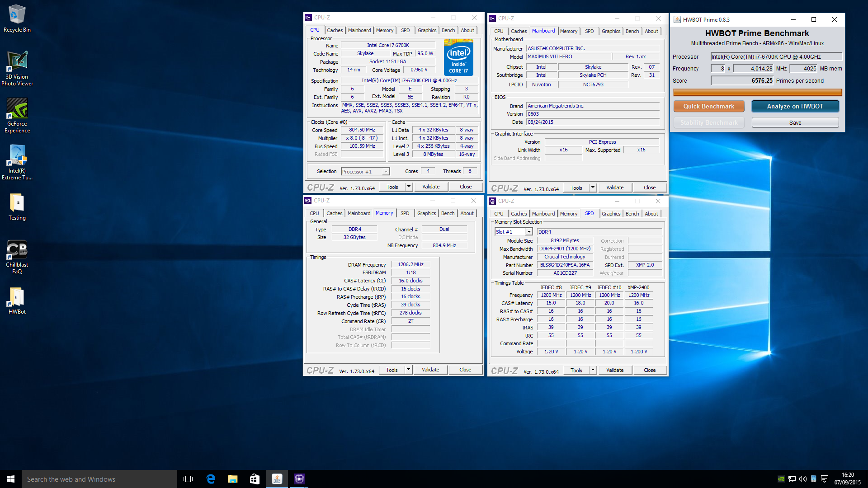Viewport: 868px width, 488px height.
Task: Open the volume tray icon
Action: pos(803,479)
